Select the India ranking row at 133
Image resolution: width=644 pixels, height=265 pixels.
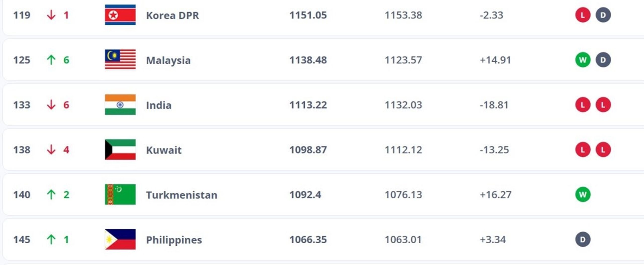323,105
